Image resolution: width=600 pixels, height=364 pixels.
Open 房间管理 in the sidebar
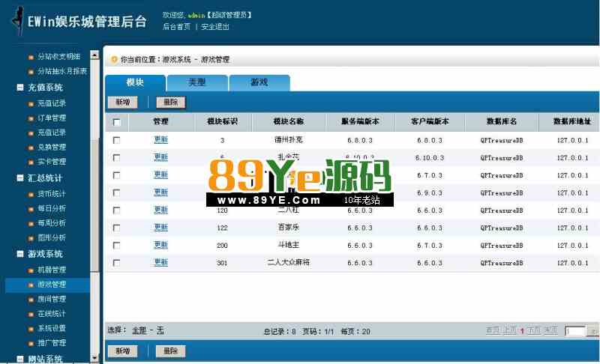point(52,299)
